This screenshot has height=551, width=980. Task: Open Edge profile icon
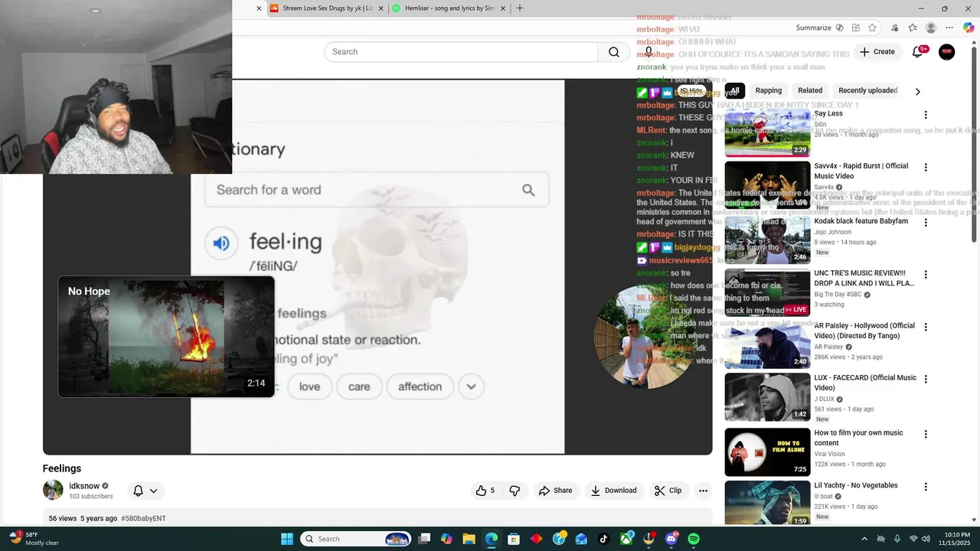(x=931, y=28)
